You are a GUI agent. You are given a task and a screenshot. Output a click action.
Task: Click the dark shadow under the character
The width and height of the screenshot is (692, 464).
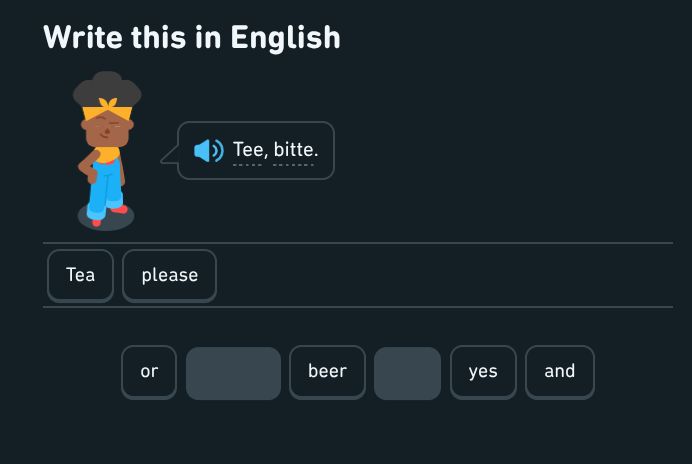(105, 218)
